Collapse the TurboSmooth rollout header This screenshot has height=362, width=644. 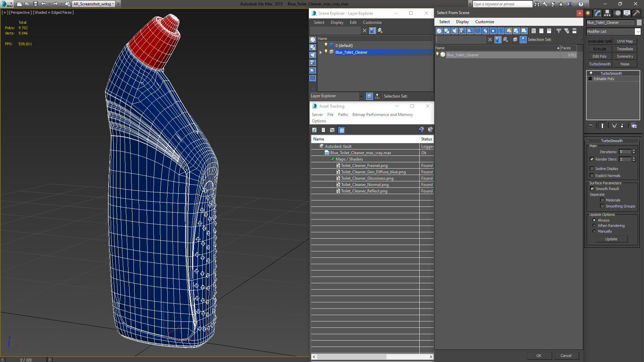tap(612, 141)
